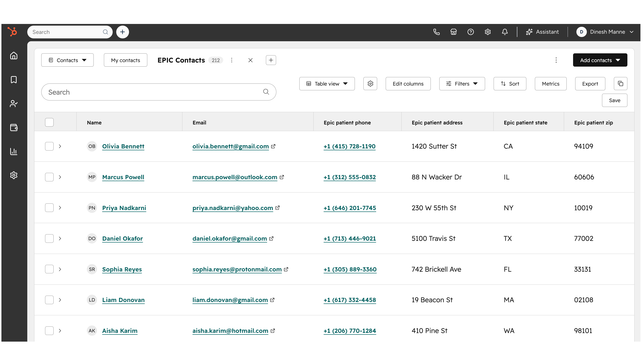This screenshot has width=644, height=362.
Task: Click the Sort button
Action: pos(510,84)
